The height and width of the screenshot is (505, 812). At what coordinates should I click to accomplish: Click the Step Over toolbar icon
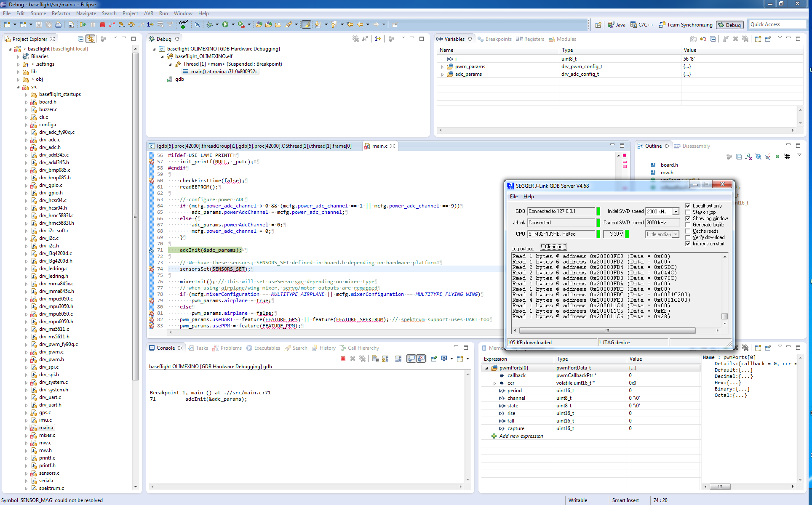(x=131, y=25)
